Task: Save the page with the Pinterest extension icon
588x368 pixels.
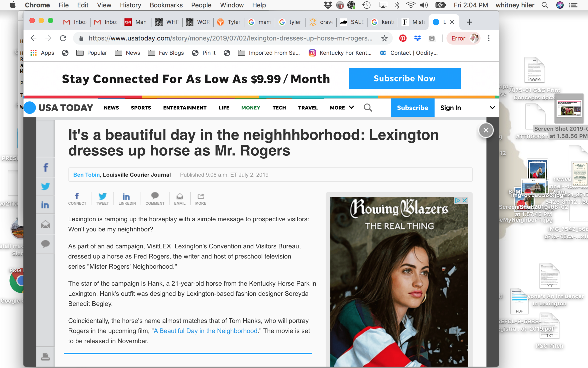Action: [403, 38]
